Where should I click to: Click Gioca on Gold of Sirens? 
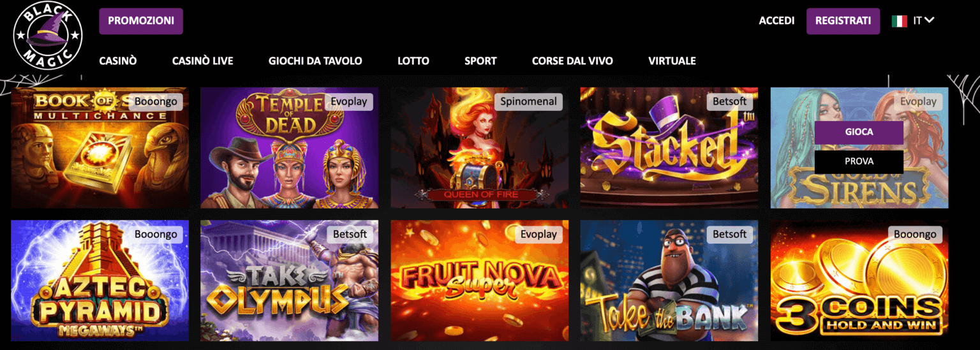click(859, 132)
